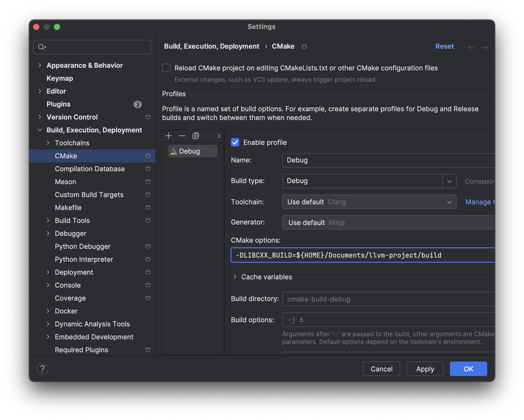Click the Build options field
Image resolution: width=524 pixels, height=420 pixels.
click(x=388, y=320)
